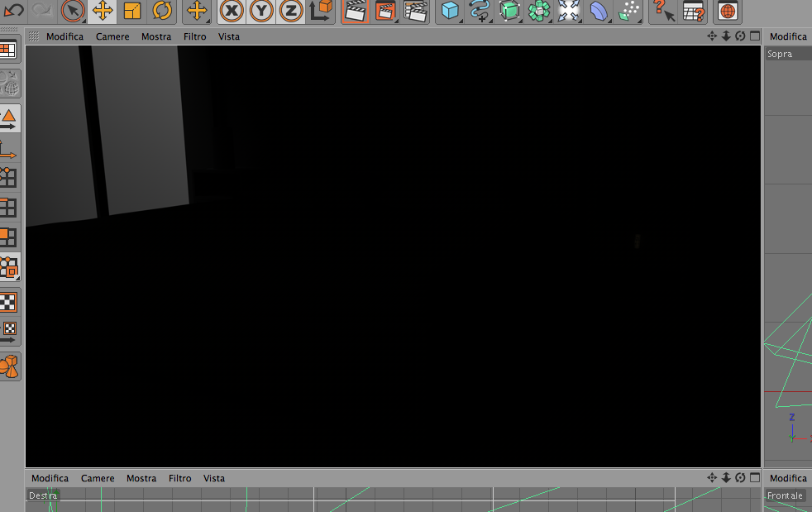
Task: Select the Live Selection arrow tool
Action: tap(73, 11)
